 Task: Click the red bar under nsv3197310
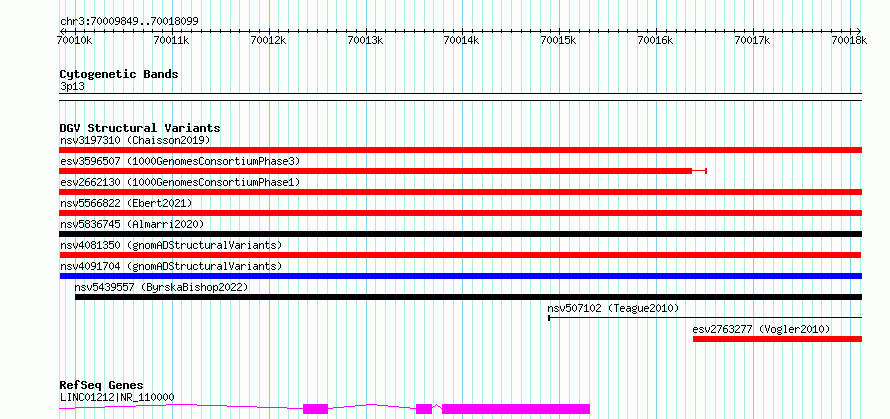pyautogui.click(x=461, y=150)
